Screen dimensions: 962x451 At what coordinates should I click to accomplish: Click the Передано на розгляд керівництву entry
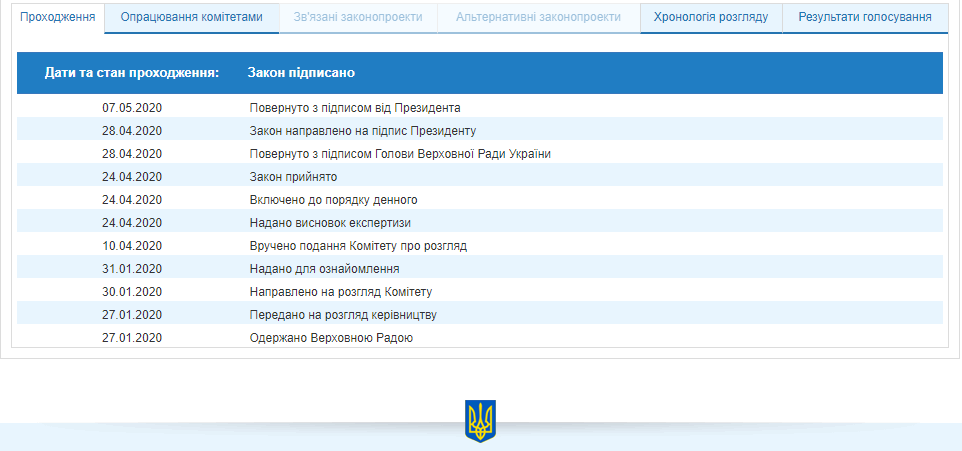(342, 314)
